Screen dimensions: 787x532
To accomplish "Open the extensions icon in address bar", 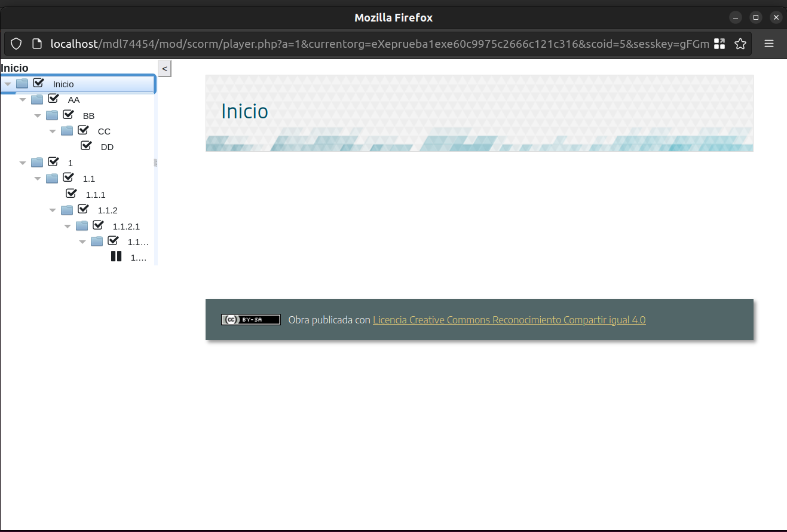I will click(x=719, y=44).
